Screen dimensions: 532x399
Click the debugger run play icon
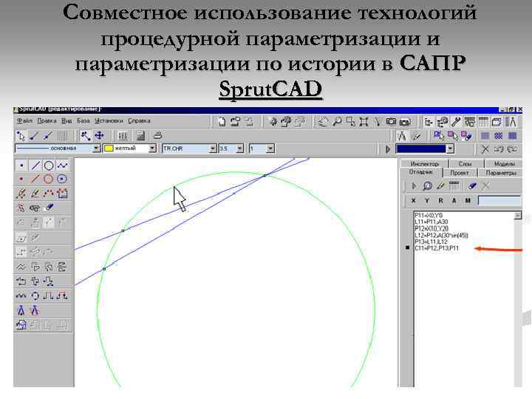(x=414, y=186)
